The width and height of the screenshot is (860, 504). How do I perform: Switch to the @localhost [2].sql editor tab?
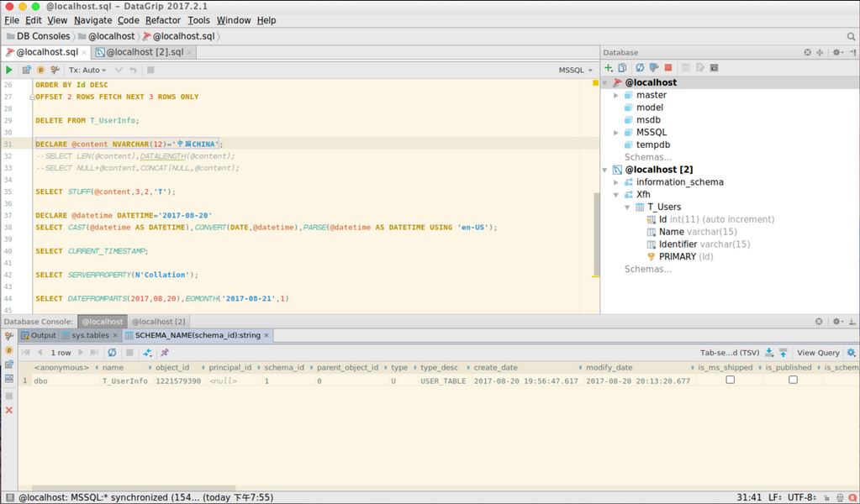[143, 52]
